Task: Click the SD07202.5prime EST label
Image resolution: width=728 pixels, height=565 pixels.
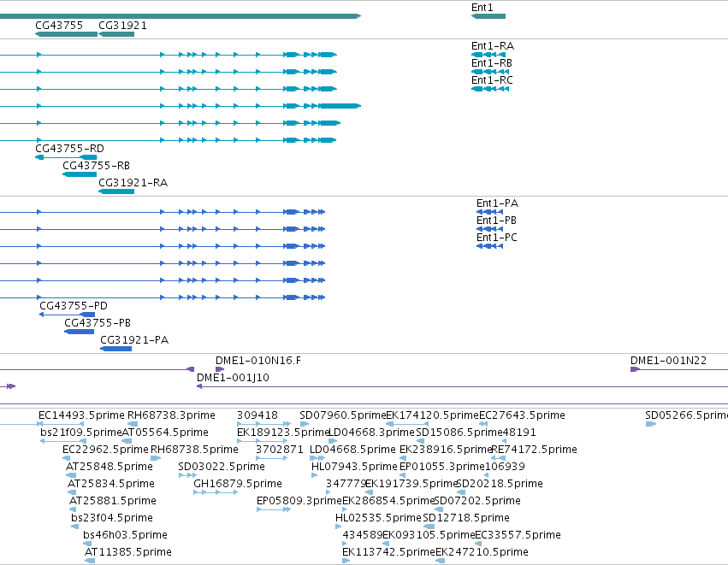Action: 477,501
